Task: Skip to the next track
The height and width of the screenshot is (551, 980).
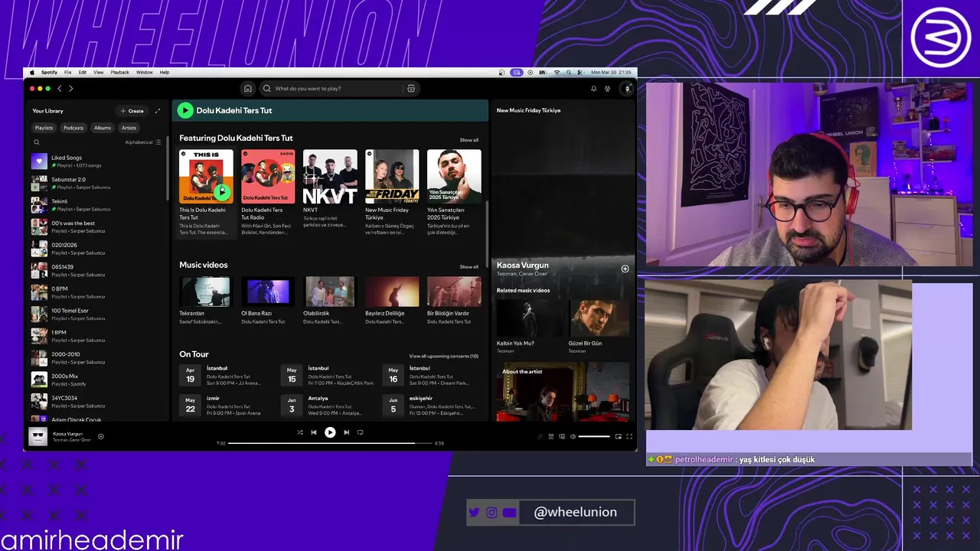Action: pos(346,432)
